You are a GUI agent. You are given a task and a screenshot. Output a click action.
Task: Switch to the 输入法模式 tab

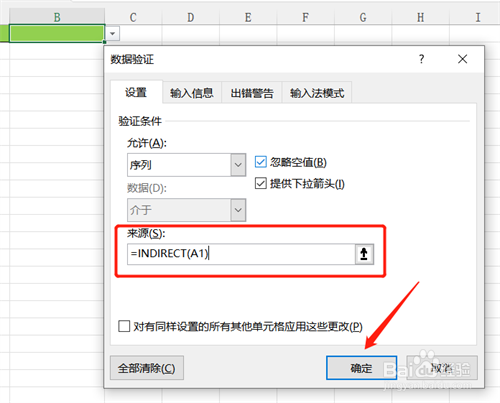[317, 93]
